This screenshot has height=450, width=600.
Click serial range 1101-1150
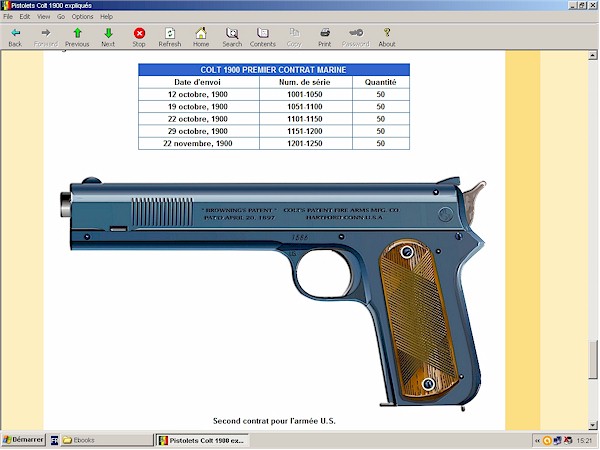pos(305,119)
